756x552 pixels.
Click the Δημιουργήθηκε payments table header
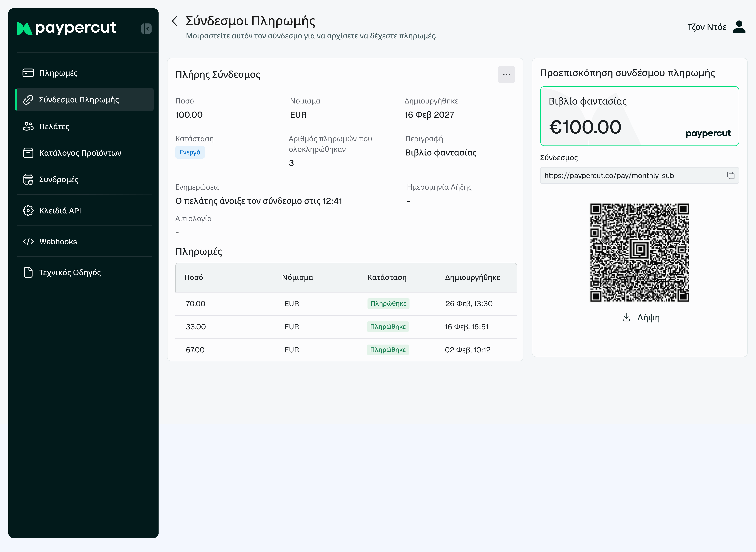pyautogui.click(x=472, y=277)
